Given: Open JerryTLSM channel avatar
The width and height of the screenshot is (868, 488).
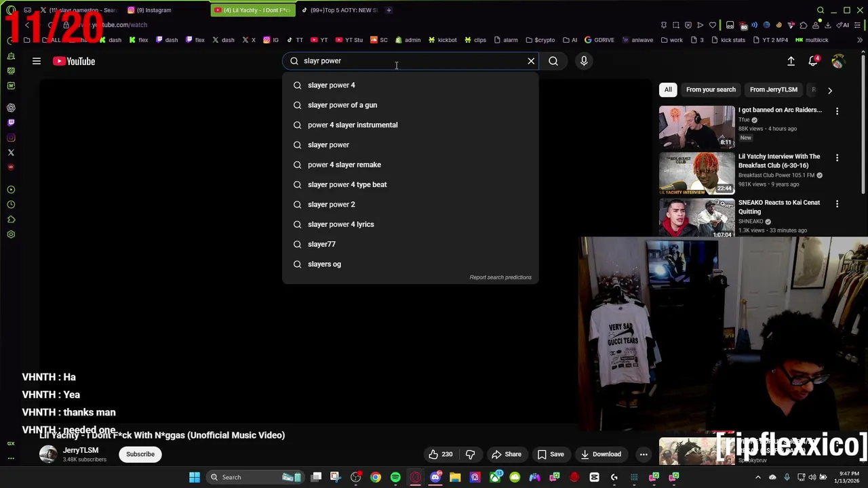Looking at the screenshot, I should [48, 454].
